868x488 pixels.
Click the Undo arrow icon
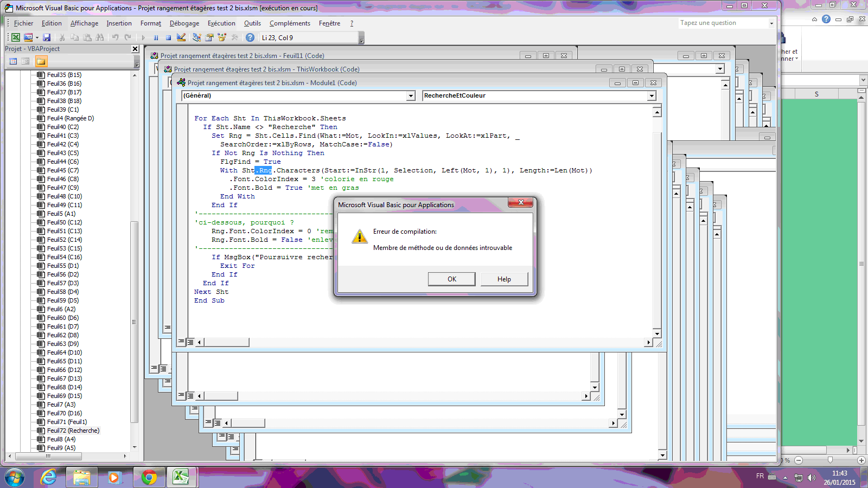[x=115, y=37]
